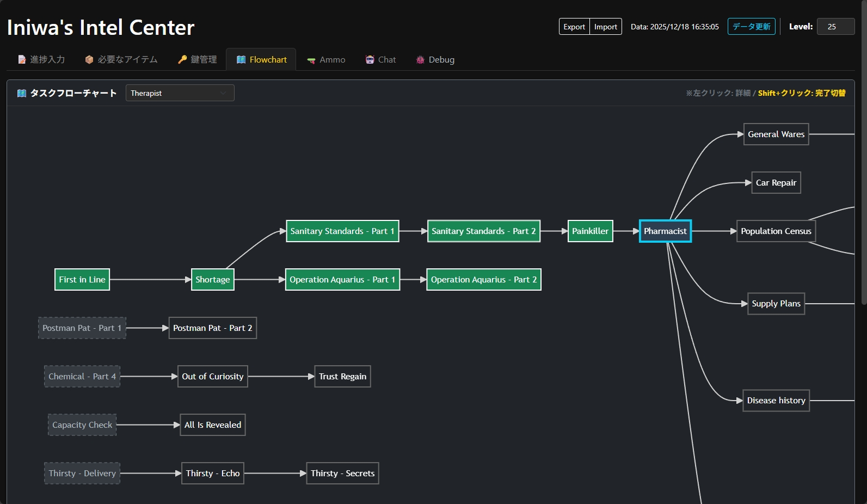Image resolution: width=867 pixels, height=504 pixels.
Task: Expand the dropdown chevron next to Therapist
Action: click(x=223, y=93)
